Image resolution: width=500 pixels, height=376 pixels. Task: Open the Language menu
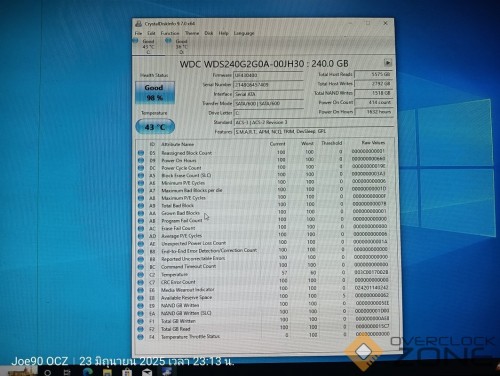244,33
